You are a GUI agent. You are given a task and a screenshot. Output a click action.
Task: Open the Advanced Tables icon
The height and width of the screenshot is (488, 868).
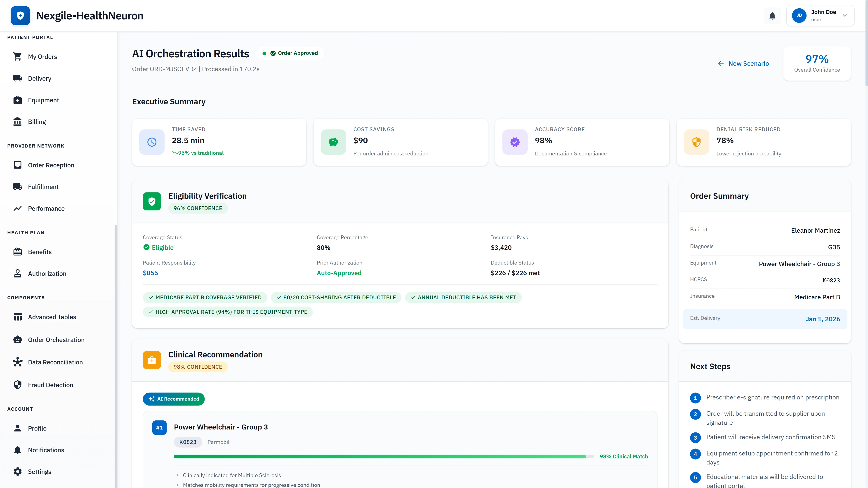[x=18, y=317]
